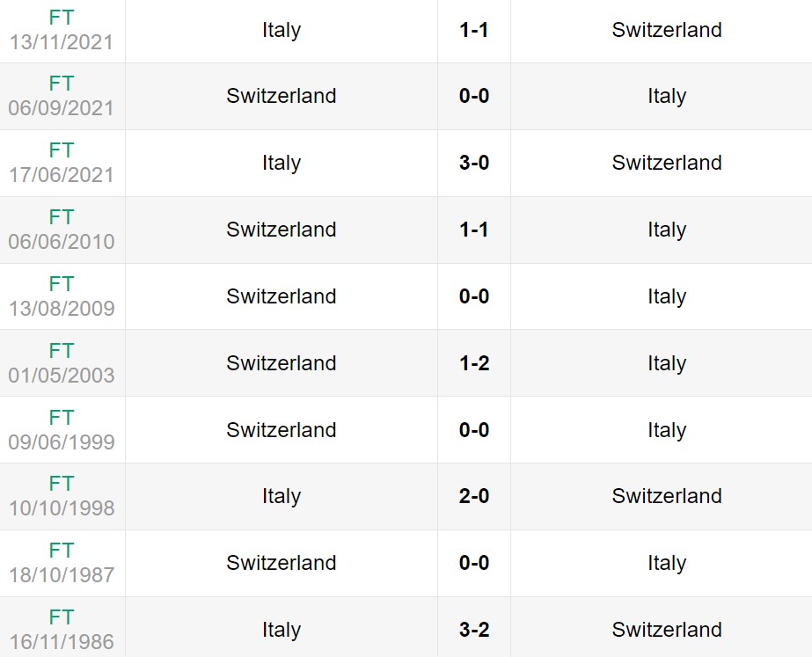Click home team Italy in 13/11/2021 row
812x657 pixels.
click(282, 30)
